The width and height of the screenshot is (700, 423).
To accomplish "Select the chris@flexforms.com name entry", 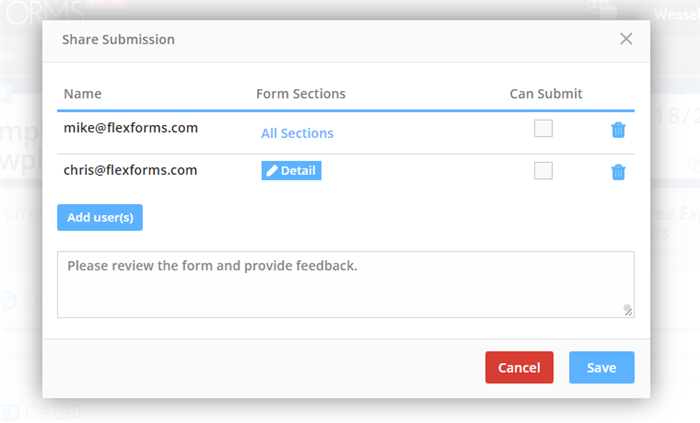I will click(x=130, y=170).
